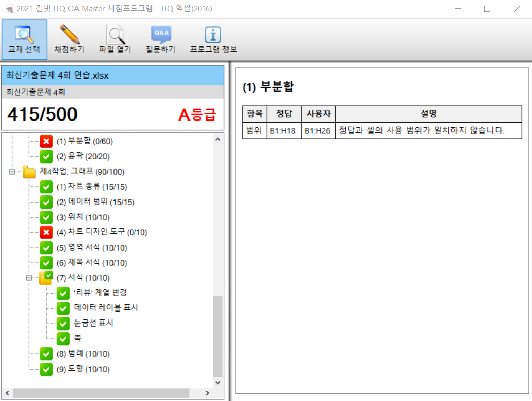The height and width of the screenshot is (401, 532).
Task: Click the red X icon beside 부분합
Action: pyautogui.click(x=46, y=141)
